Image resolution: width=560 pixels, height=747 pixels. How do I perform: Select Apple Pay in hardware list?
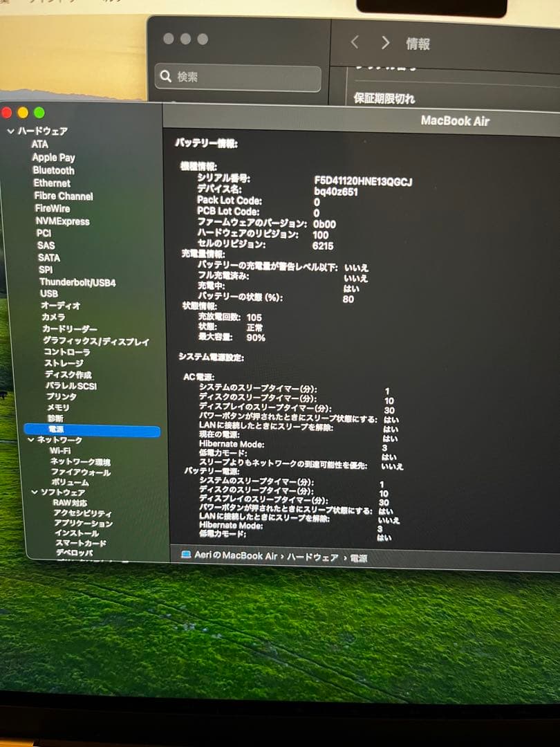point(53,158)
